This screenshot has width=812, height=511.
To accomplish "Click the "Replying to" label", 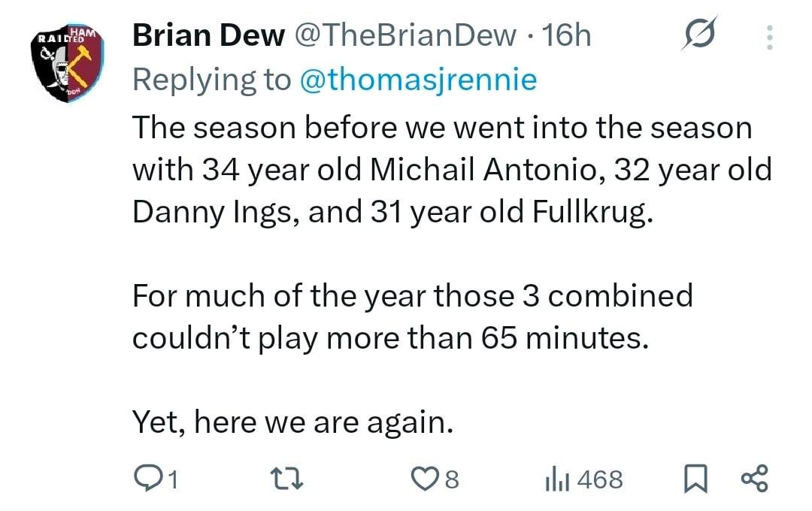I will [211, 80].
